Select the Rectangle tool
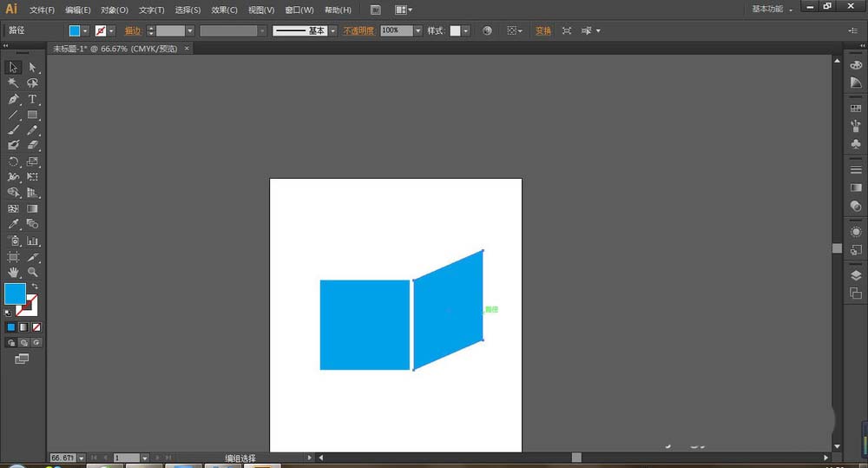Image resolution: width=868 pixels, height=468 pixels. (33, 115)
